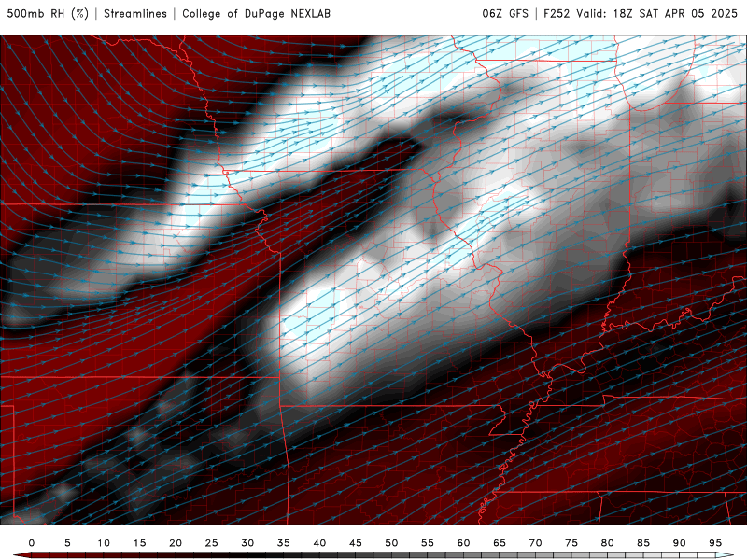Click the "55" color scale label
Image resolution: width=747 pixels, height=560 pixels.
click(x=428, y=543)
